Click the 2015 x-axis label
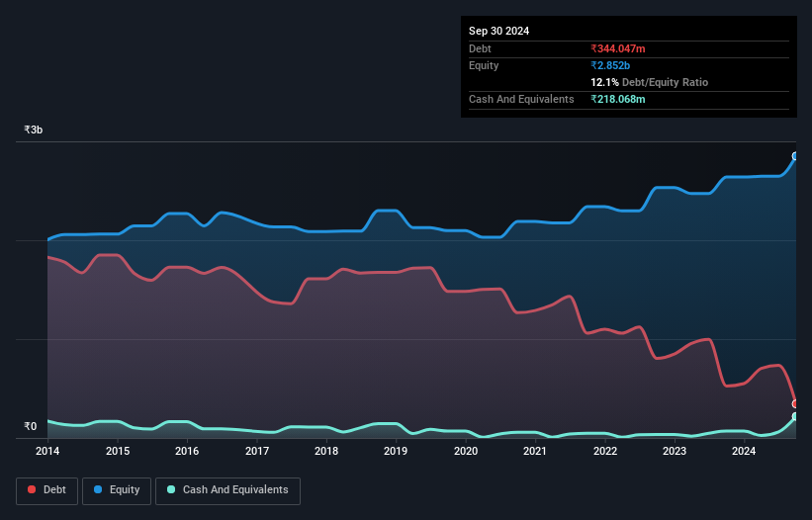Screen dimensions: 812x520 tap(118, 451)
